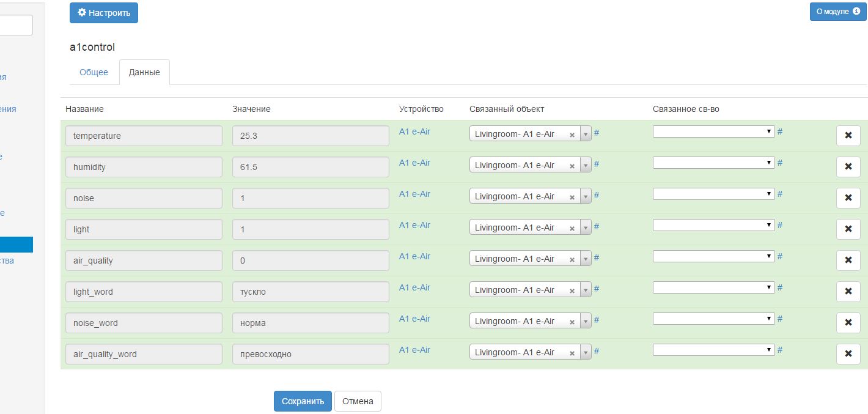Clear linked object in temperature row
868x414 pixels.
click(572, 135)
